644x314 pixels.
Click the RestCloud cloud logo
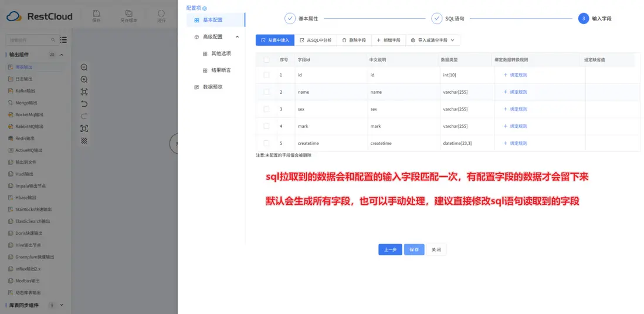[13, 16]
